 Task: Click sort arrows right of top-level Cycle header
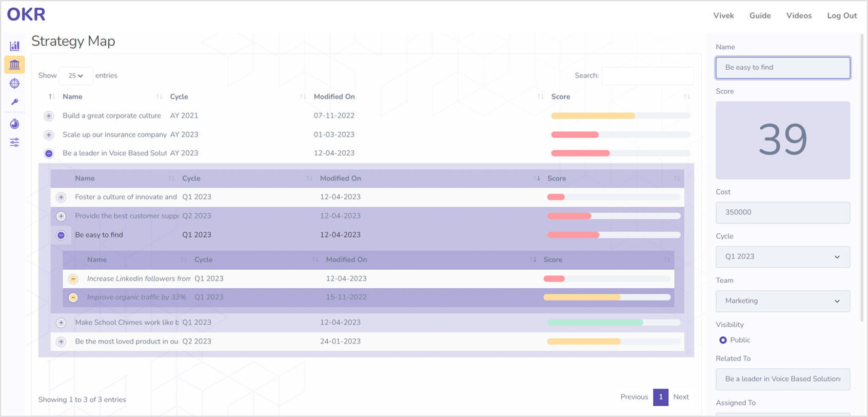pos(303,96)
